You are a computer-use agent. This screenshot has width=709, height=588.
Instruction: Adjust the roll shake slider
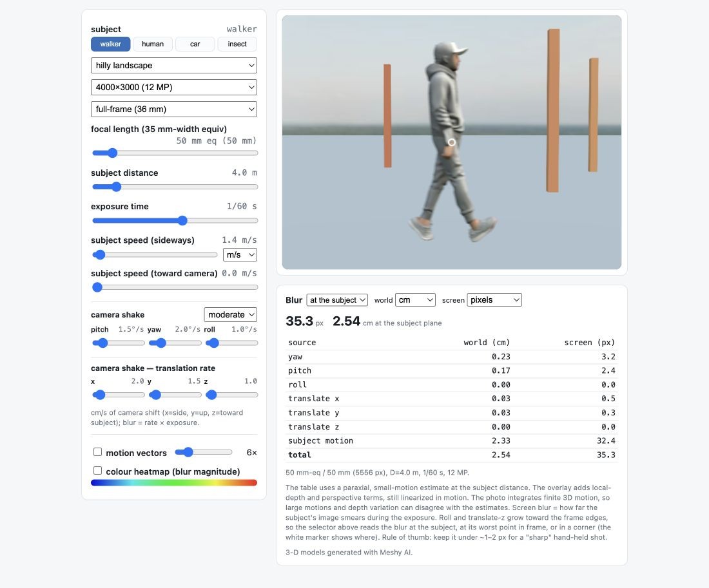(231, 343)
